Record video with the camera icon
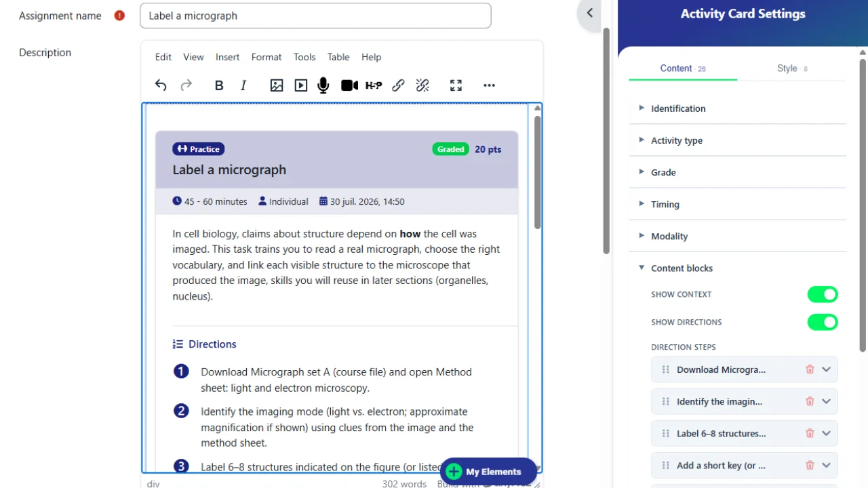868x488 pixels. pyautogui.click(x=349, y=85)
